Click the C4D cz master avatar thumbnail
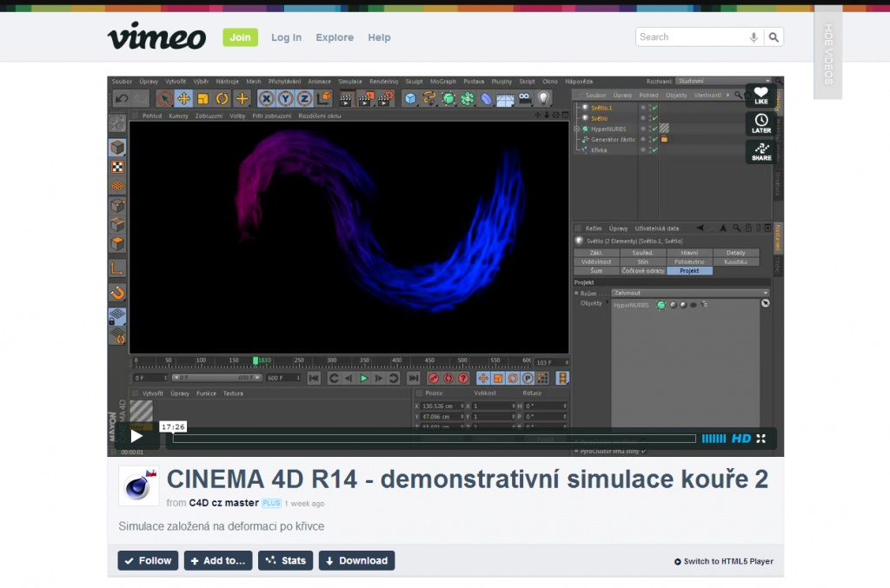Screen dimensions: 890x588 pos(138,486)
